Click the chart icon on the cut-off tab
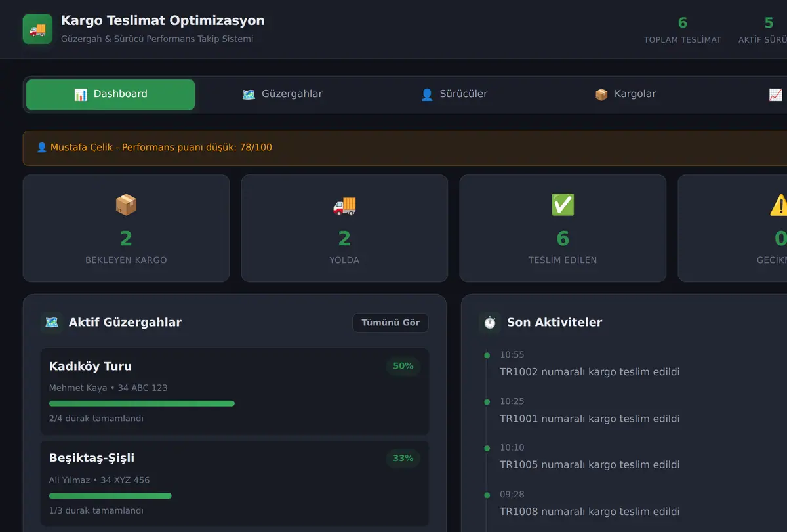 coord(776,94)
